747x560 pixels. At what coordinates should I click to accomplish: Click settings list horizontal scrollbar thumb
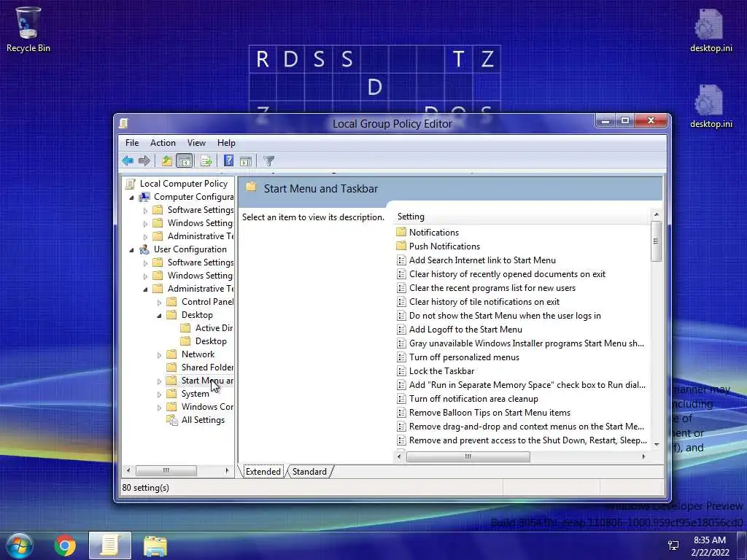(468, 456)
